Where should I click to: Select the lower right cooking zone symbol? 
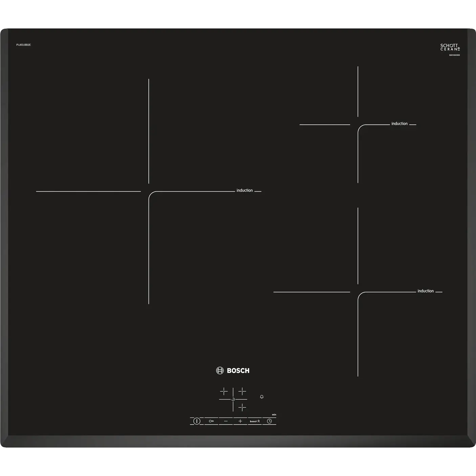pos(242,407)
